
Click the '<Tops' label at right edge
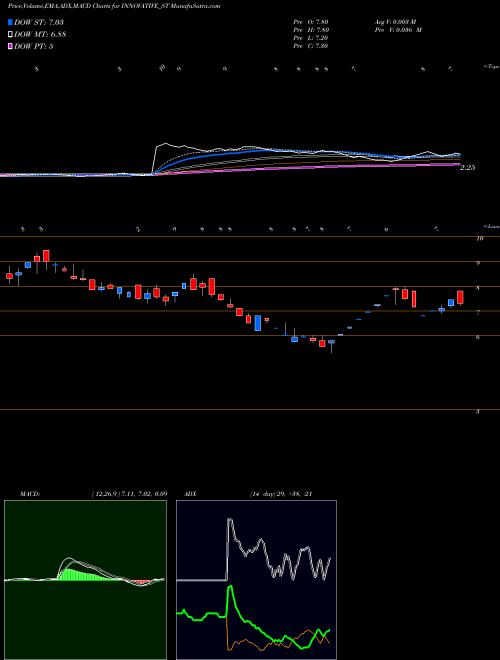pyautogui.click(x=491, y=67)
